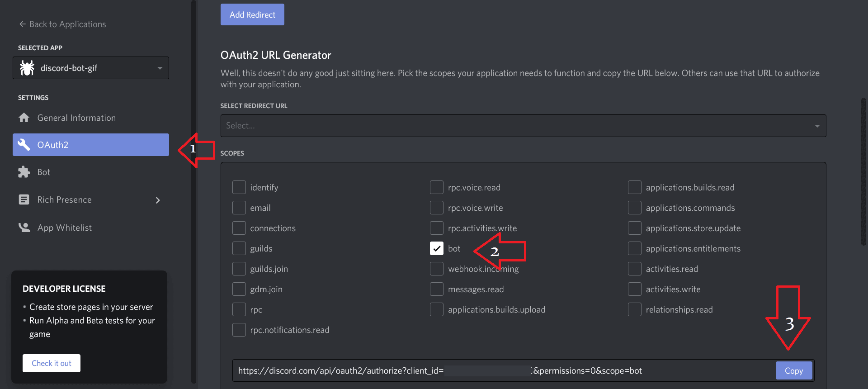Image resolution: width=868 pixels, height=389 pixels.
Task: Open App Whitelist settings
Action: coord(91,228)
